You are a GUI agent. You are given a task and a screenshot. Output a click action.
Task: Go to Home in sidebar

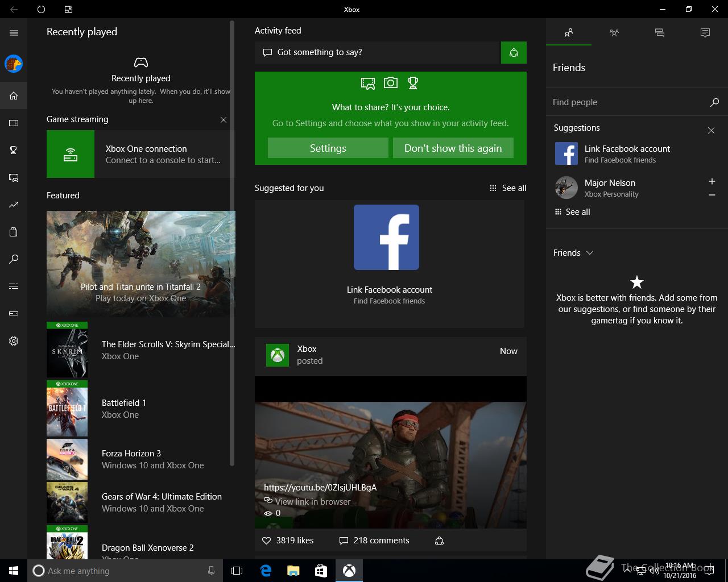point(14,95)
